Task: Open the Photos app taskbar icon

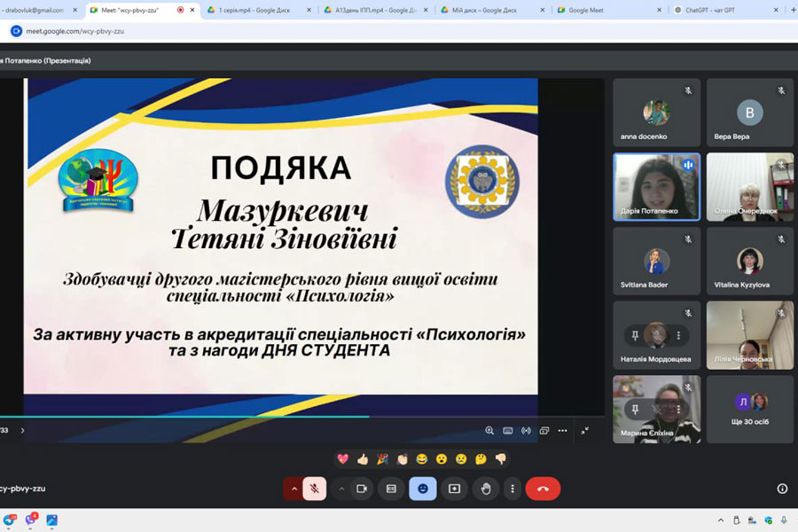Action: 52,520
